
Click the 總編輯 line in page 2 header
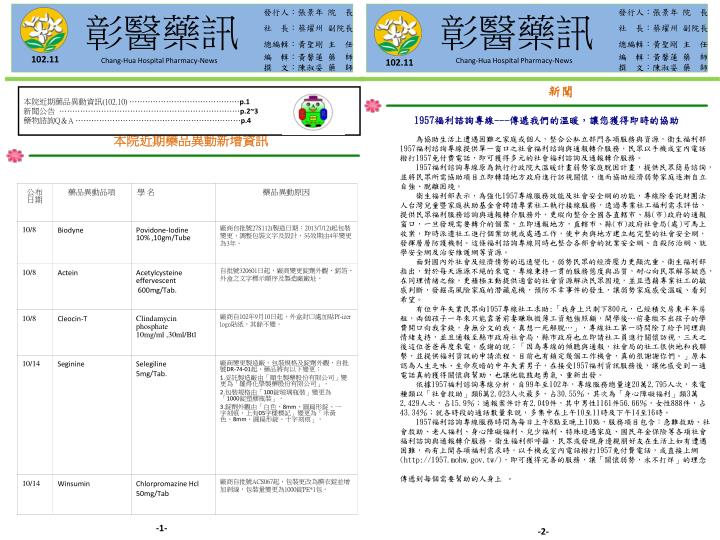point(663,45)
